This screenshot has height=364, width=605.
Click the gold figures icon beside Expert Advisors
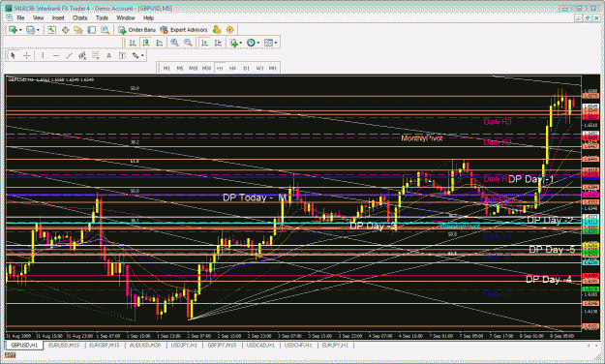point(217,30)
